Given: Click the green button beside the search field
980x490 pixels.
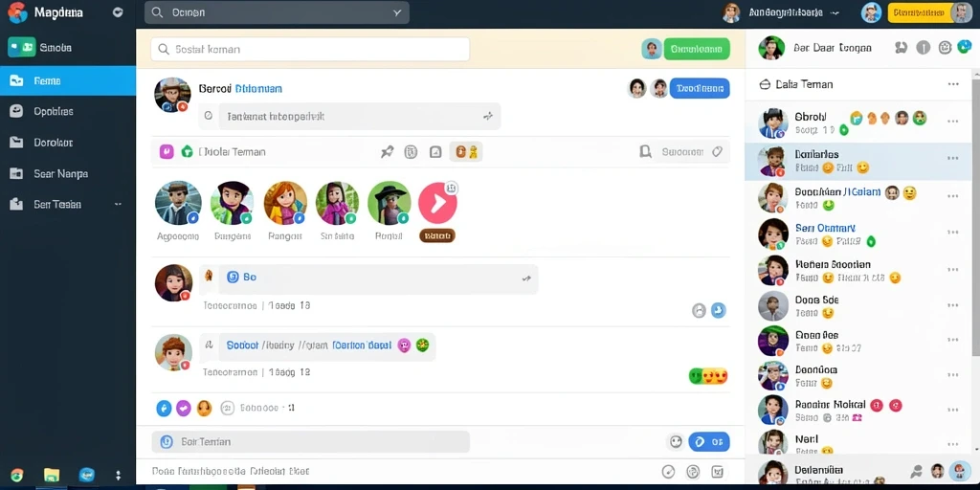Looking at the screenshot, I should pos(697,49).
